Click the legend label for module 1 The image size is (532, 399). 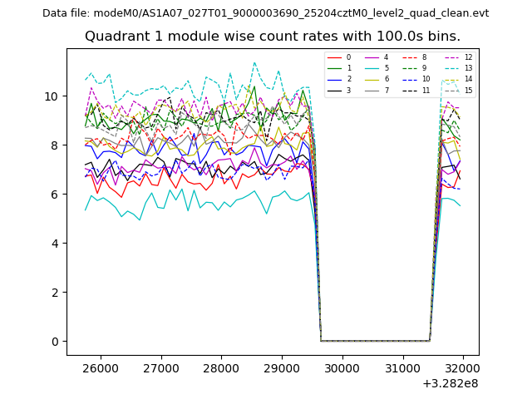click(x=349, y=68)
